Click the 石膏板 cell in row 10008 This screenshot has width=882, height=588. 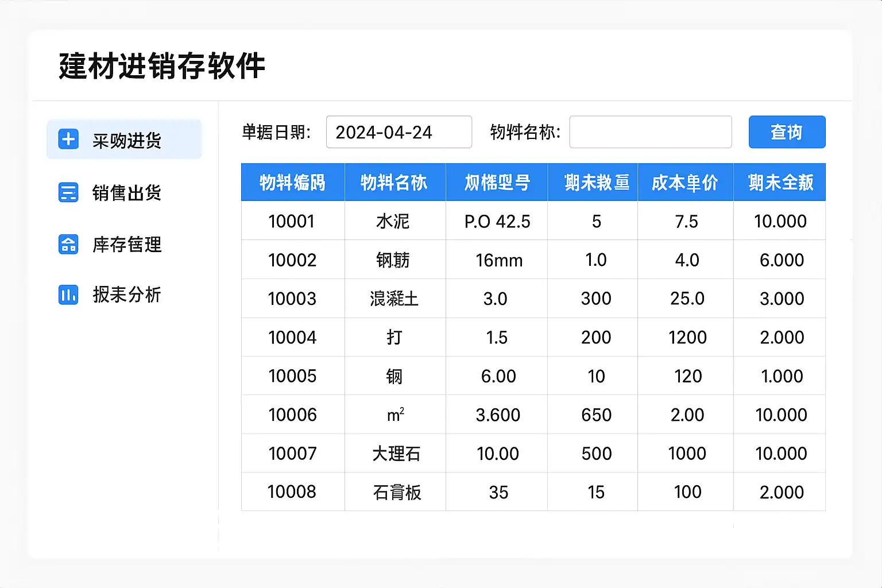coord(396,492)
